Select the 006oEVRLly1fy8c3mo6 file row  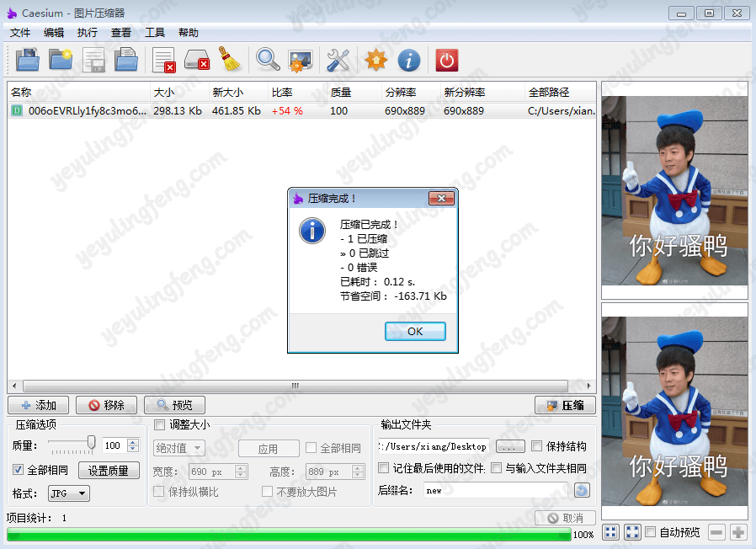[302, 110]
